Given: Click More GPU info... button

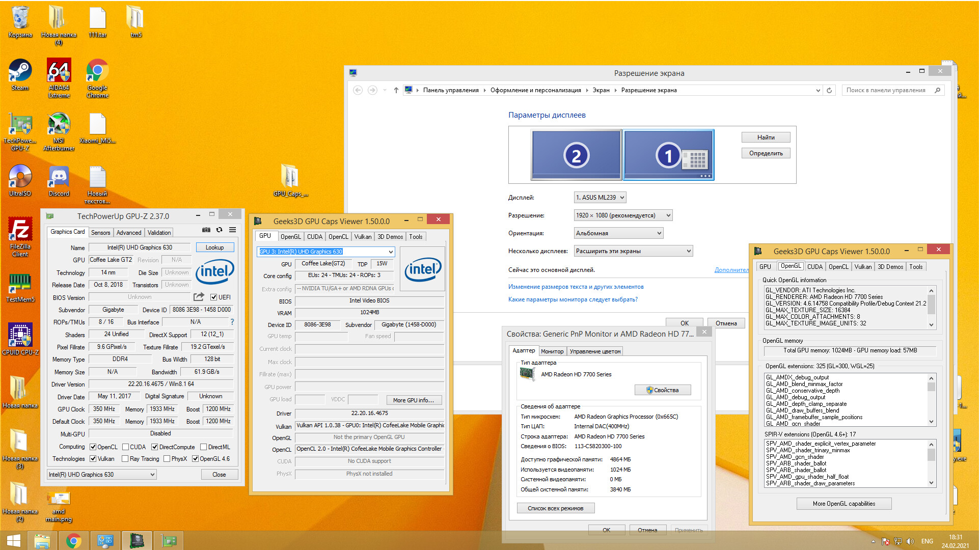Looking at the screenshot, I should pos(414,400).
